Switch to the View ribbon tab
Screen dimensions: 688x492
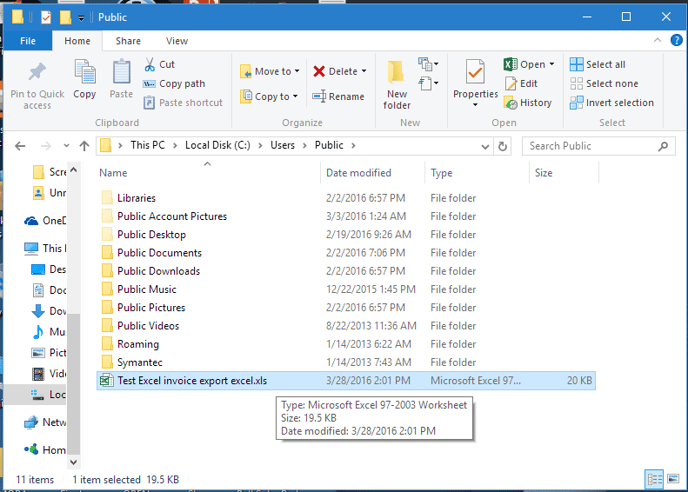(177, 41)
